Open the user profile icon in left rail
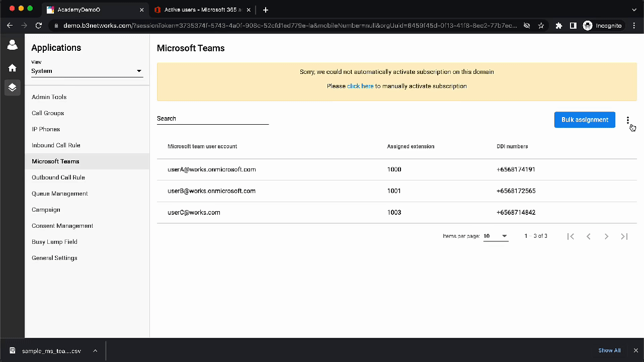This screenshot has height=362, width=644. click(x=12, y=45)
